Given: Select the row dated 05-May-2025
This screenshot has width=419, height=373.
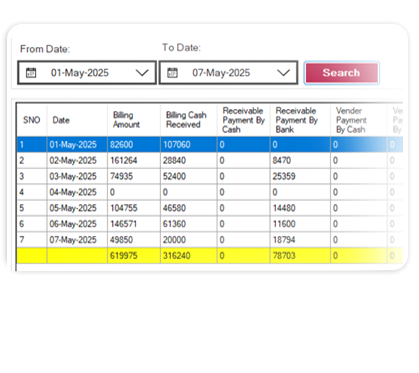Looking at the screenshot, I should point(210,208).
